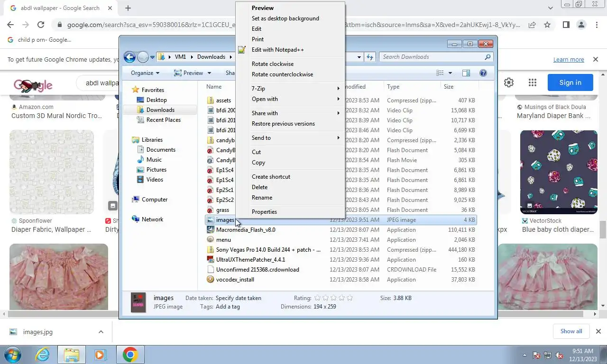Open Chrome side panel icon
Screen dimensions: 607x364
pos(566,25)
